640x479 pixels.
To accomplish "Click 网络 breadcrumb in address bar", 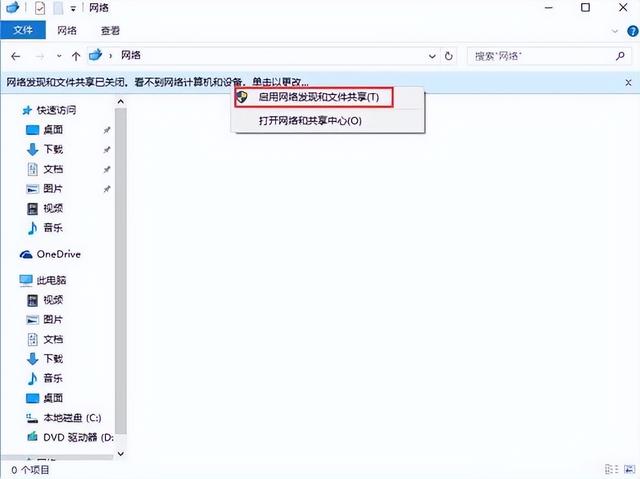I will (131, 55).
